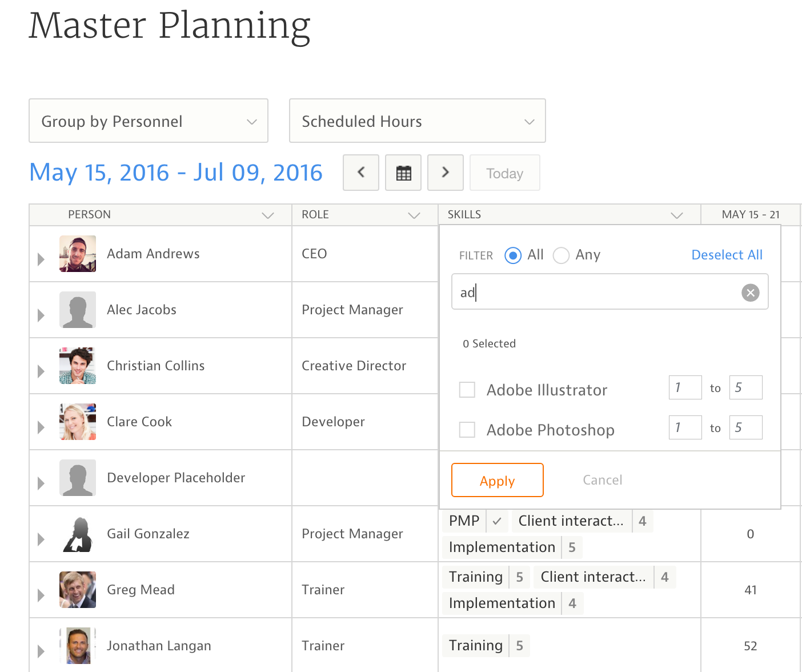Select the Any filter radio button
Screen dimensions: 802x672
point(561,255)
